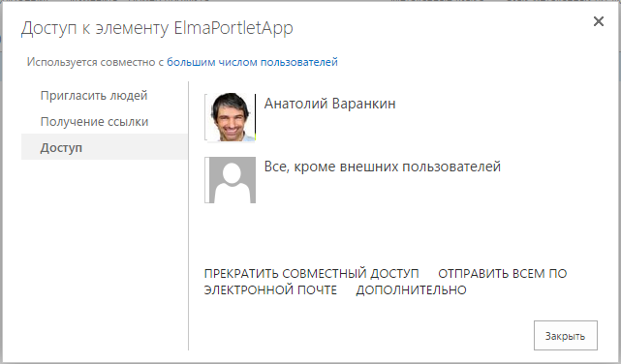
Task: Click ПРЕКРАТИТЬ СОВМЕСТНЫЙ ДОСТУП
Action: pyautogui.click(x=311, y=273)
